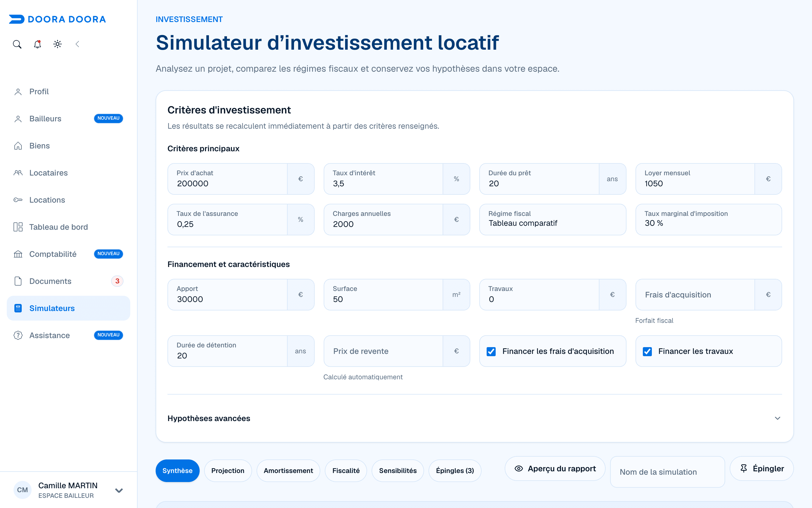Click the Doora Doora logo
This screenshot has height=508, width=812.
click(x=58, y=19)
